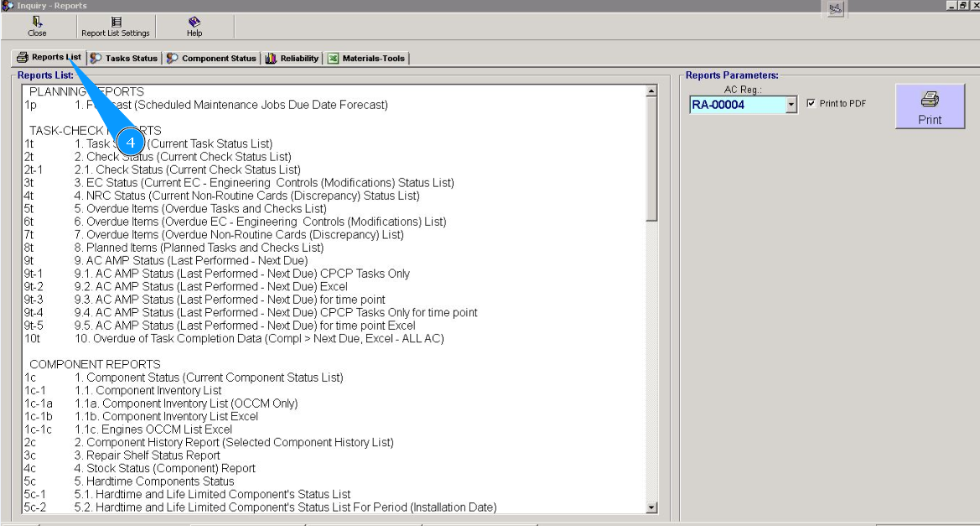Screen dimensions: 980x531
Task: Open the Materials-Tools tab
Action: [x=367, y=58]
